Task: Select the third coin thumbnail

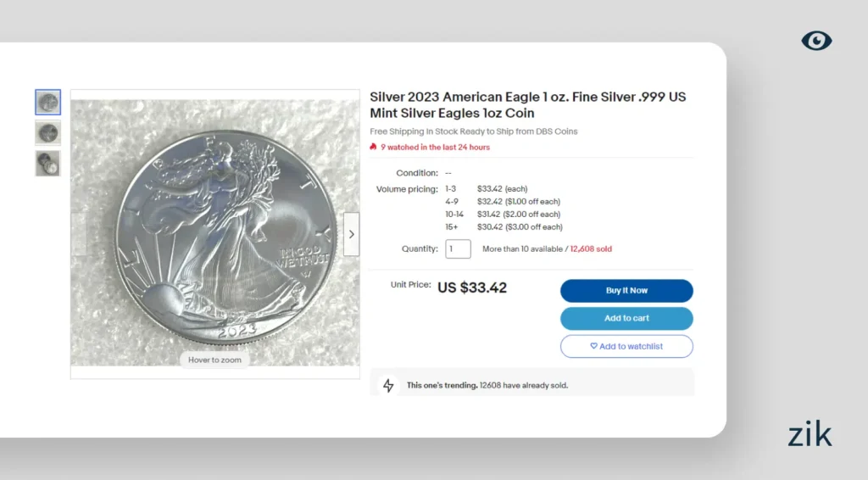Action: coord(47,164)
